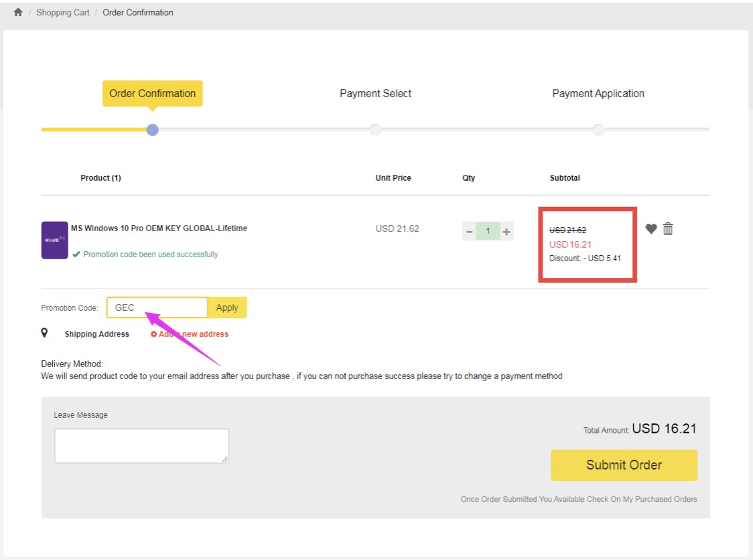Open the wishlist heart icon for the product
753x560 pixels.
click(x=651, y=228)
